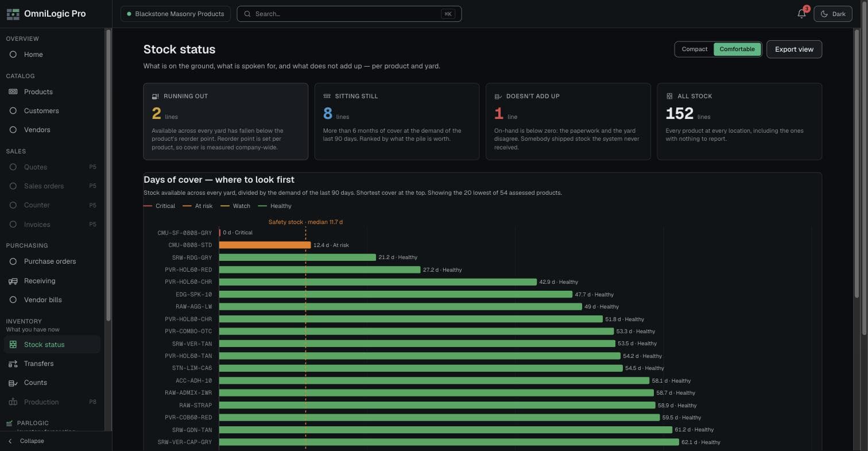Open the Purchase orders link

pos(52,261)
